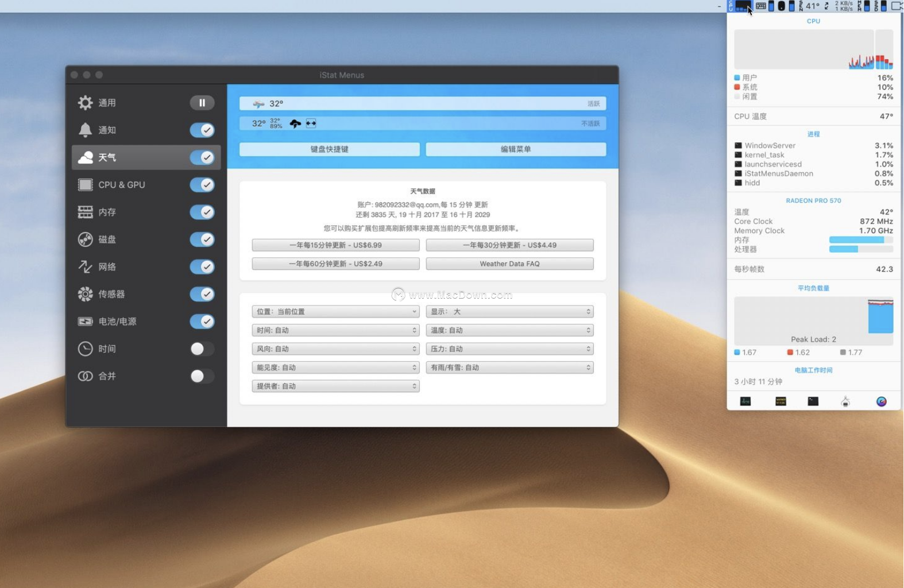Click the 32°/89% humidity item in inactive row

276,123
